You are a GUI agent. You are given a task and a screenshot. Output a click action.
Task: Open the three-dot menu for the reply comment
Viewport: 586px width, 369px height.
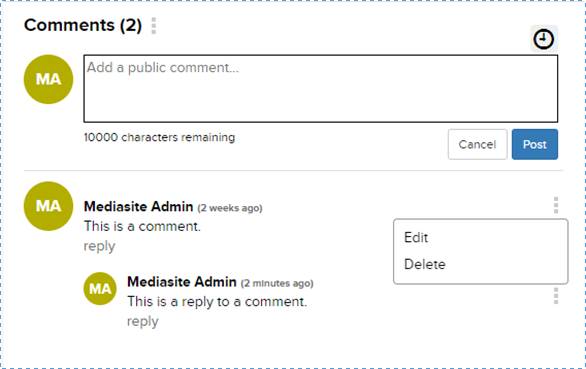pos(556,296)
